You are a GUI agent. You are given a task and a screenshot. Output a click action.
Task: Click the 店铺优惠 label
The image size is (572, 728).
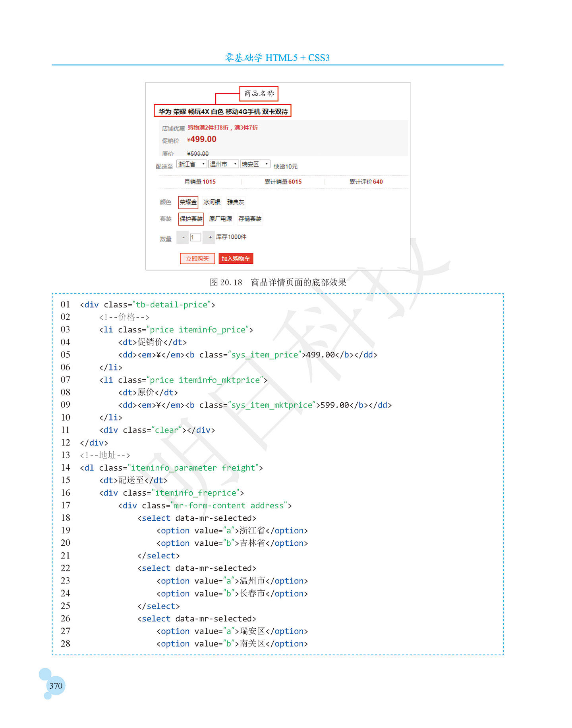173,129
